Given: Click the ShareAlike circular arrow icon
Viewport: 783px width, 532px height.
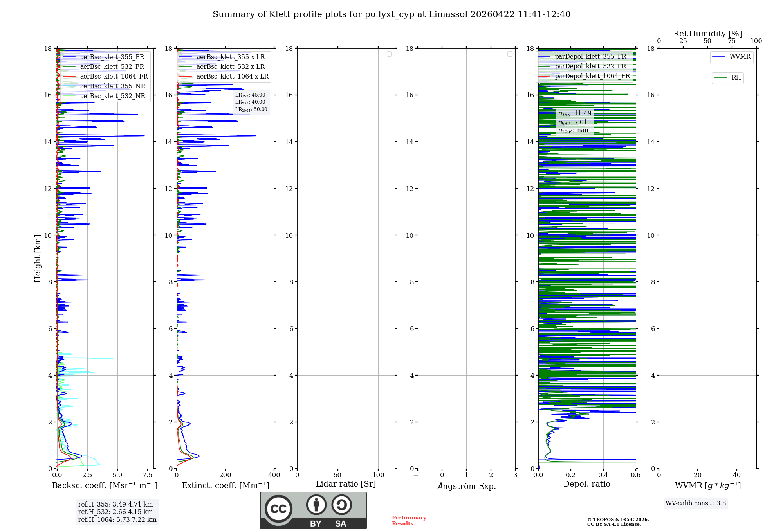Looking at the screenshot, I should tap(341, 505).
